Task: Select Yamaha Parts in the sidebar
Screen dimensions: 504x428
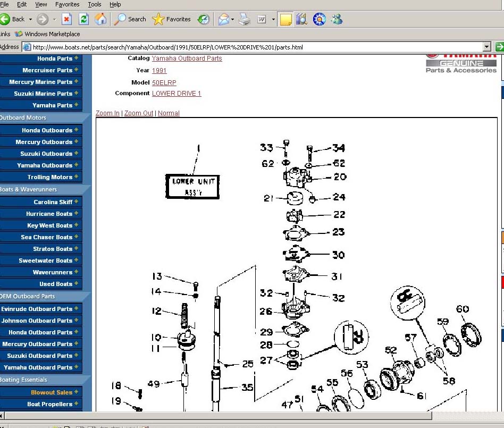Action: click(41, 105)
